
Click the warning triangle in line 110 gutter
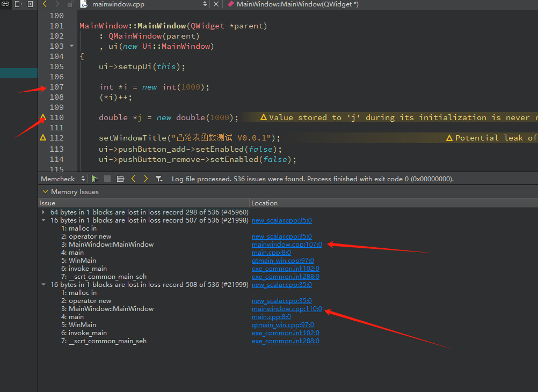43,117
